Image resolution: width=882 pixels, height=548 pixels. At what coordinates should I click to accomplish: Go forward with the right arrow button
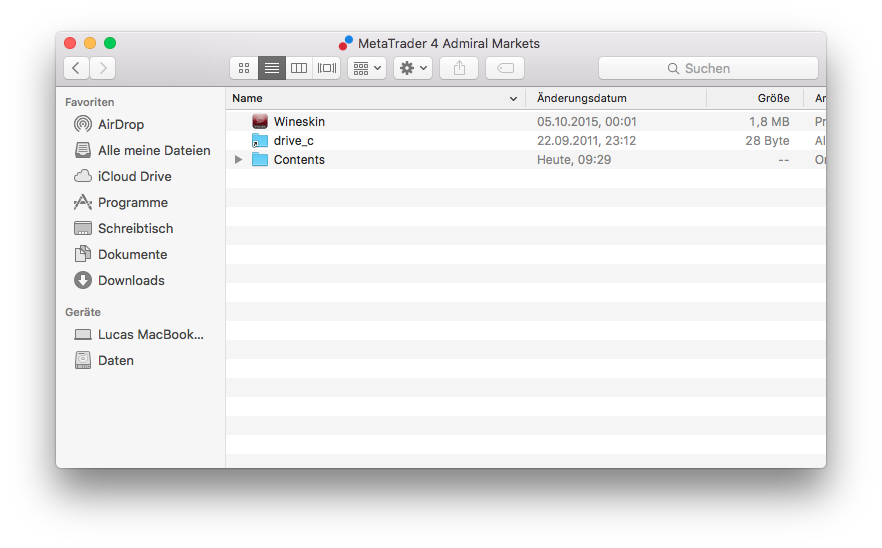[x=103, y=68]
